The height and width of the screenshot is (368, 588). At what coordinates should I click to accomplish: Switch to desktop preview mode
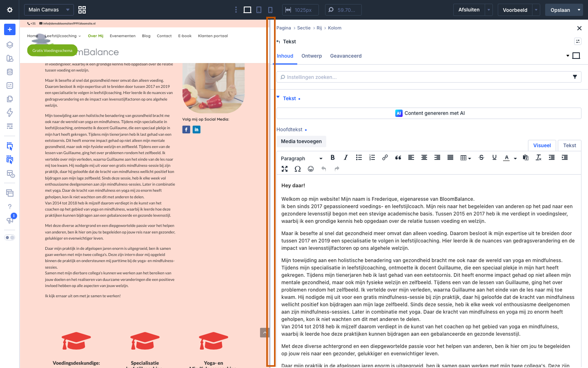point(247,10)
